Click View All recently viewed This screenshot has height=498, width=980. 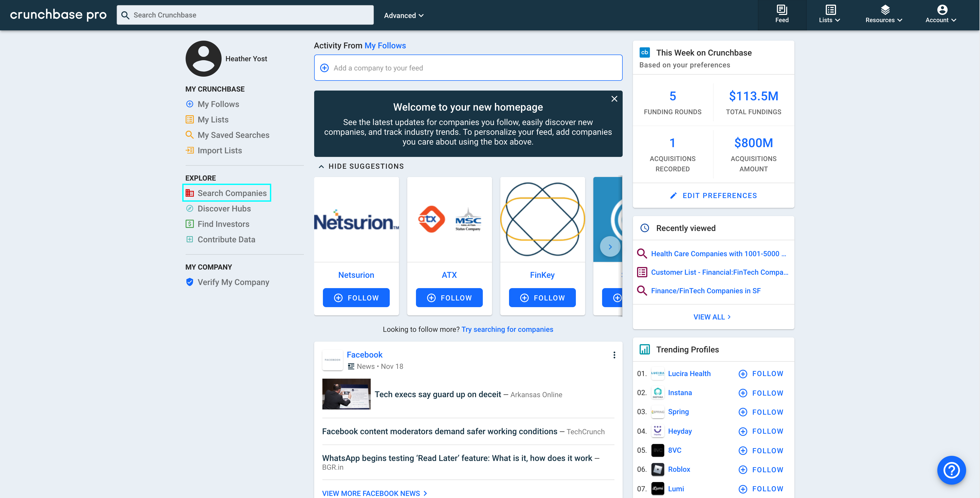click(x=712, y=317)
